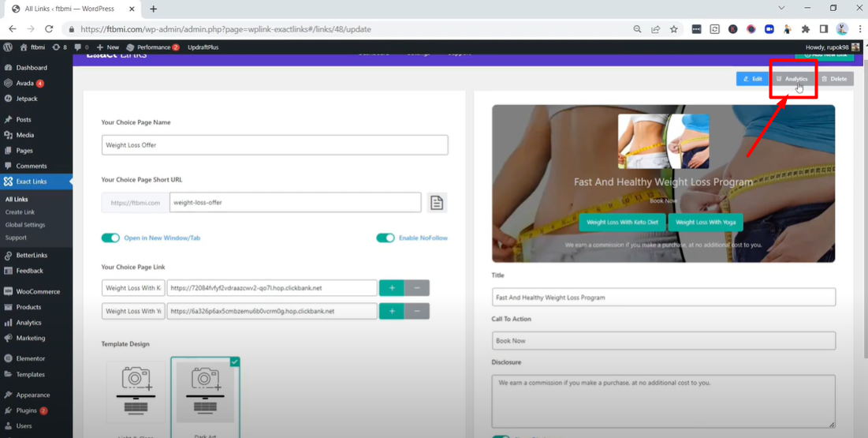The width and height of the screenshot is (868, 438).
Task: Click the Analytics button beside Edit
Action: tap(792, 79)
